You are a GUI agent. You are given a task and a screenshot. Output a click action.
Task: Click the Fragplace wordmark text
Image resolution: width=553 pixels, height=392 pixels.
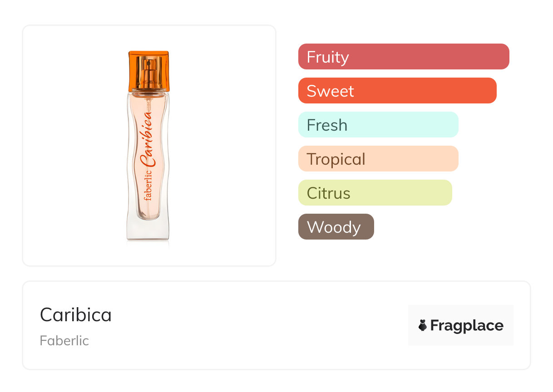[x=467, y=326]
